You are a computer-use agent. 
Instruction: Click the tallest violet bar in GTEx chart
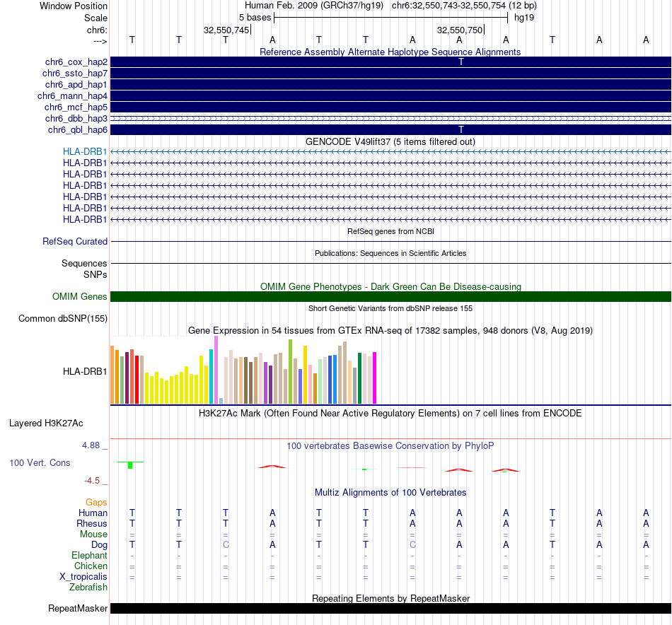(216, 370)
